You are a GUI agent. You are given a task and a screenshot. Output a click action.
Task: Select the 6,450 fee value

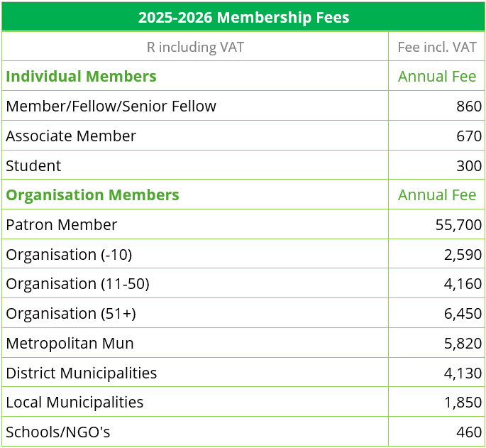point(463,314)
